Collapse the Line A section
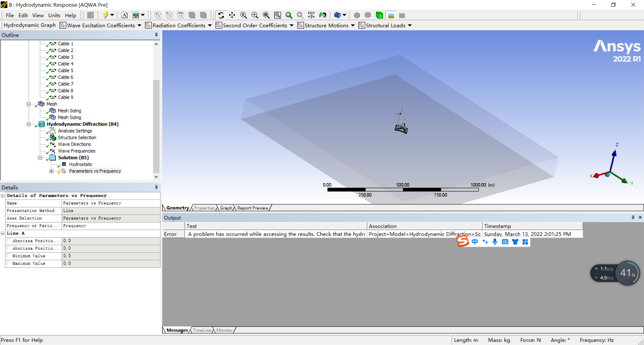The height and width of the screenshot is (345, 644). point(3,233)
